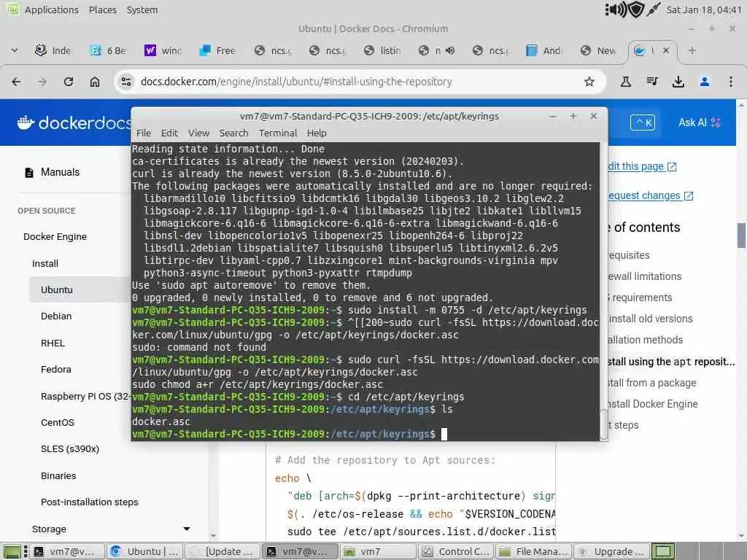Jump to Uninstall old versions section

(650, 319)
